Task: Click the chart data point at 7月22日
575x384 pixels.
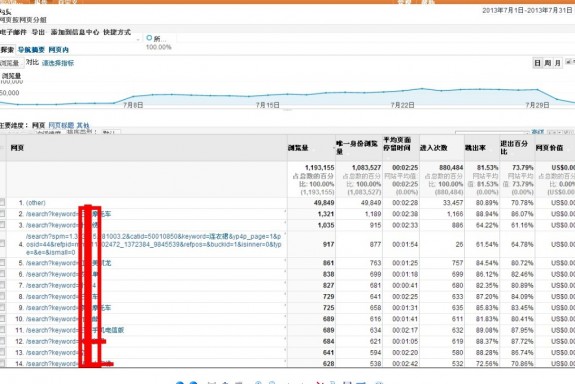Action: [x=403, y=91]
